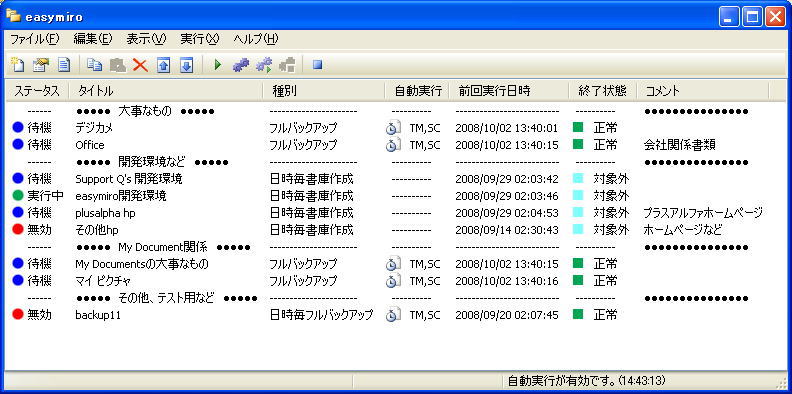Screen dimensions: 792x394
Task: Open the 表示(V) menu
Action: point(146,39)
